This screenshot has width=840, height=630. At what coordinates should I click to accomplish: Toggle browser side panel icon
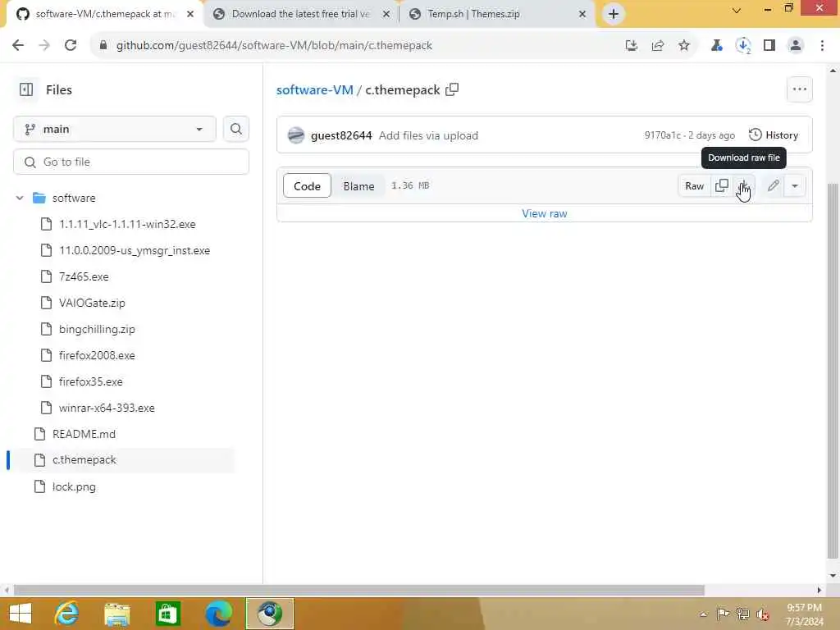769,46
